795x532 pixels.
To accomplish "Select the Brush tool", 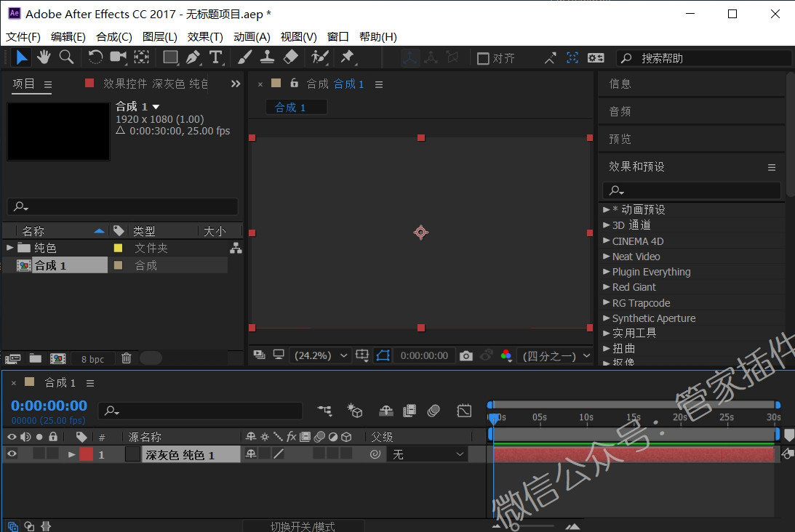I will tap(244, 57).
